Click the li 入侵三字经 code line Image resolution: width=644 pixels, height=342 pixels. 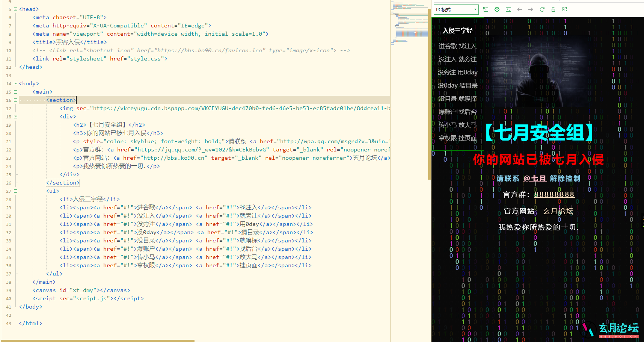coord(90,199)
